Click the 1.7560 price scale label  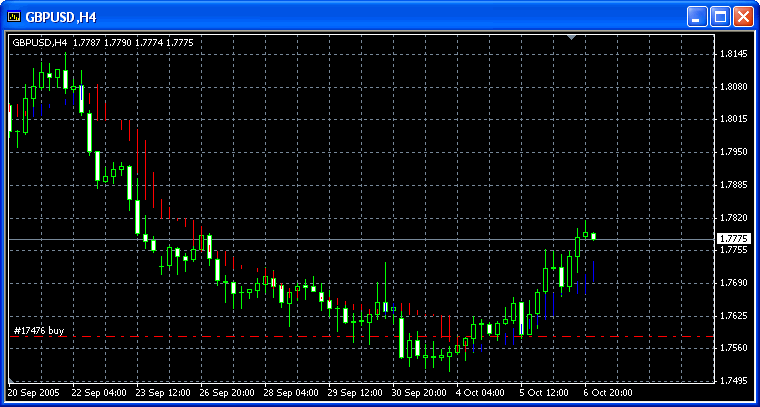point(734,348)
